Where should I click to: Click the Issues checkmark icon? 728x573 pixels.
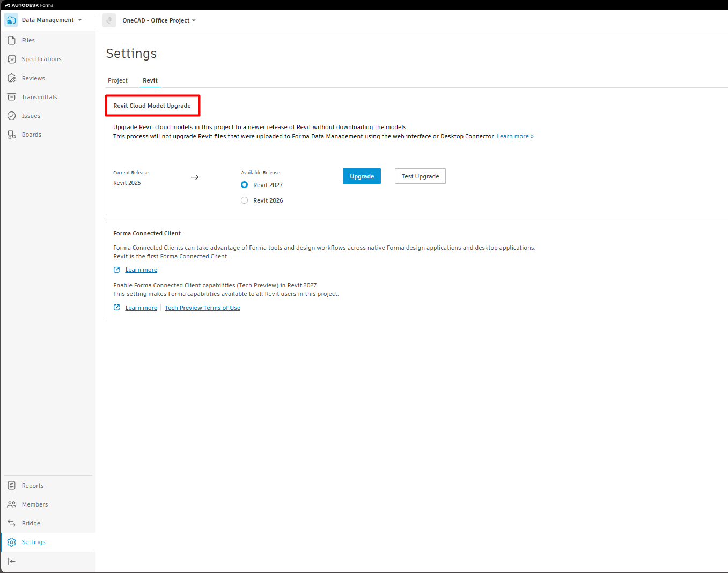[11, 116]
